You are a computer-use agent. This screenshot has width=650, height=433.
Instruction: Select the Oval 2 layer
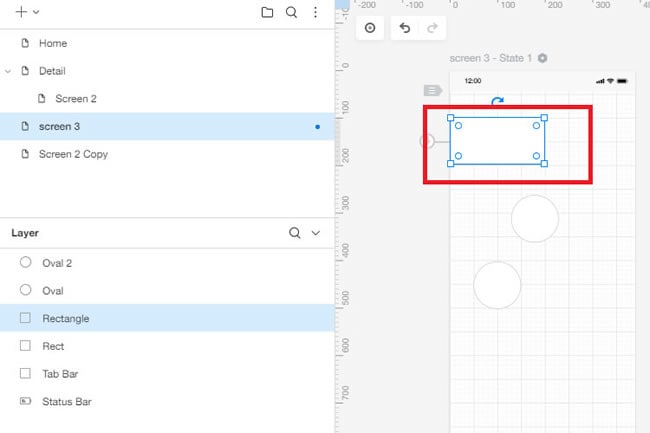coord(167,263)
